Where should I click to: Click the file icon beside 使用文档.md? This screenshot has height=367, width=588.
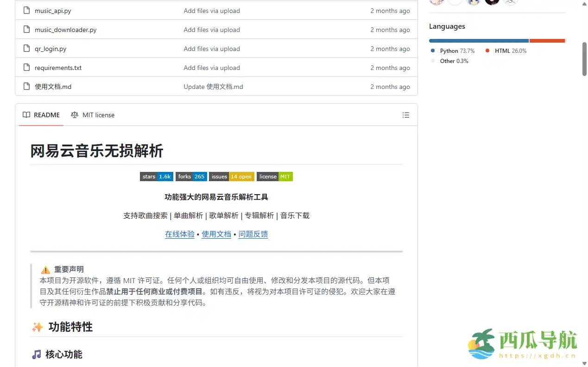[x=26, y=86]
